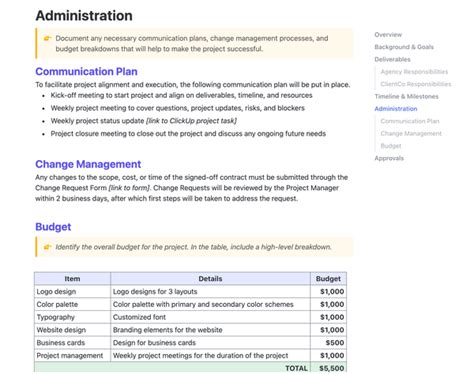Open Timeline & Milestones outline item
Viewport: 474px width, 374px height.
(x=406, y=96)
